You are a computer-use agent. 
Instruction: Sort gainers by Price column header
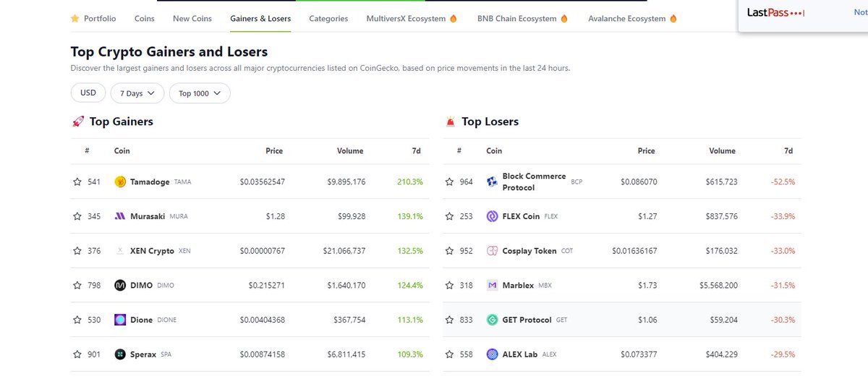coord(274,151)
